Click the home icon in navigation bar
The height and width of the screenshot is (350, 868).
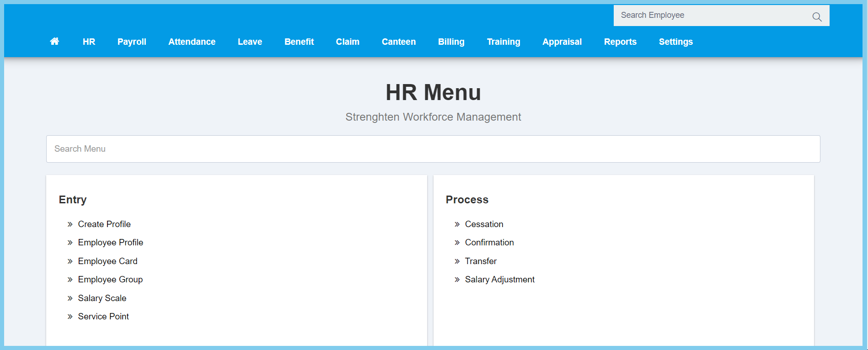coord(54,42)
